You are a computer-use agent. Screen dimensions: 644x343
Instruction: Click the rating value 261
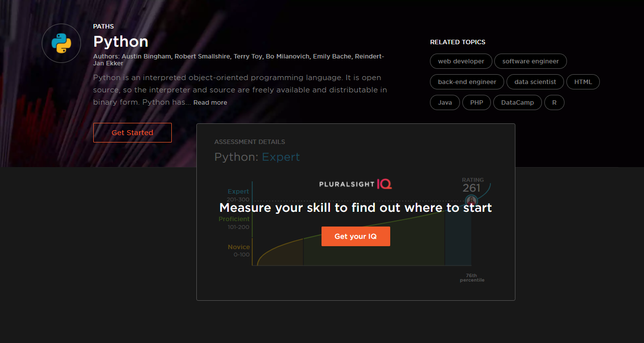[x=471, y=188]
